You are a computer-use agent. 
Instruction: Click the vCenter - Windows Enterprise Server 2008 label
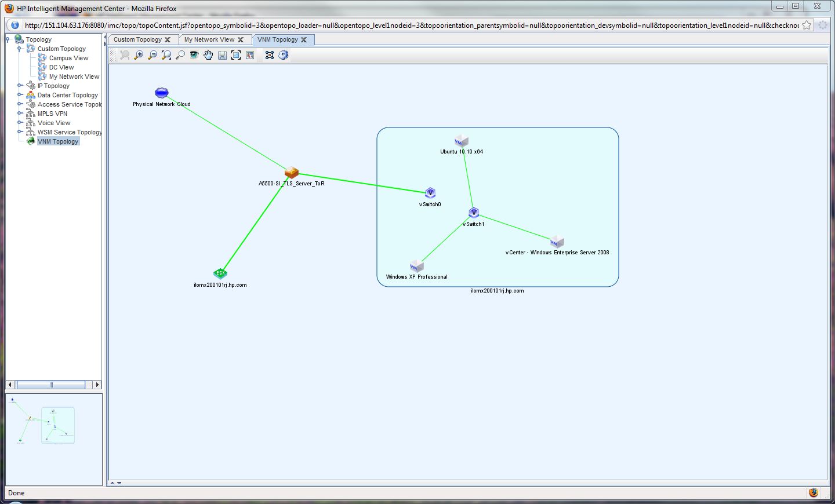pos(557,253)
